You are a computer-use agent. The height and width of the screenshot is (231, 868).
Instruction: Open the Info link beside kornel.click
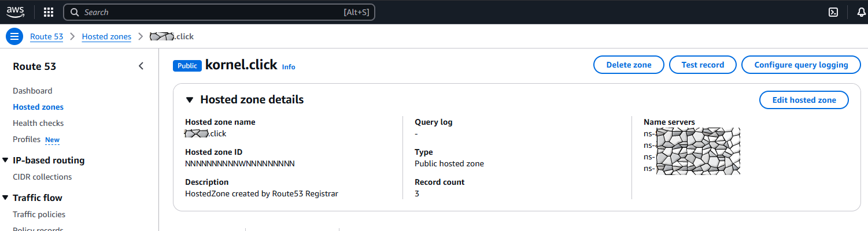(289, 67)
